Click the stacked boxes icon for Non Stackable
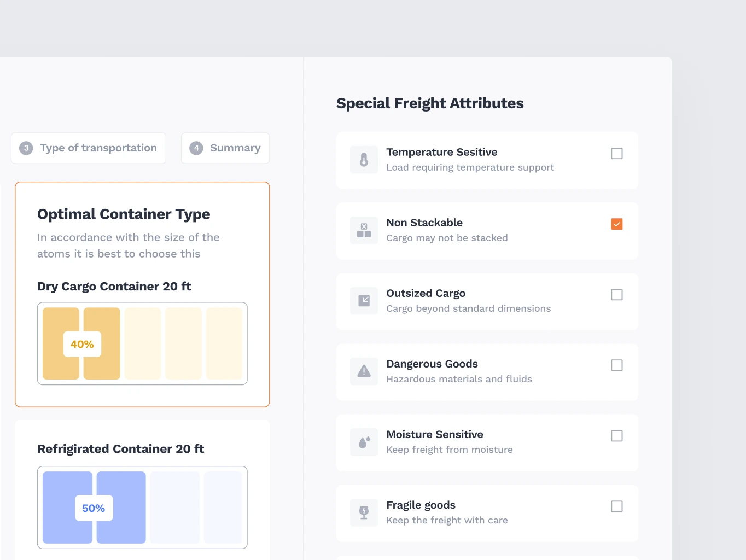The height and width of the screenshot is (560, 746). 364,230
